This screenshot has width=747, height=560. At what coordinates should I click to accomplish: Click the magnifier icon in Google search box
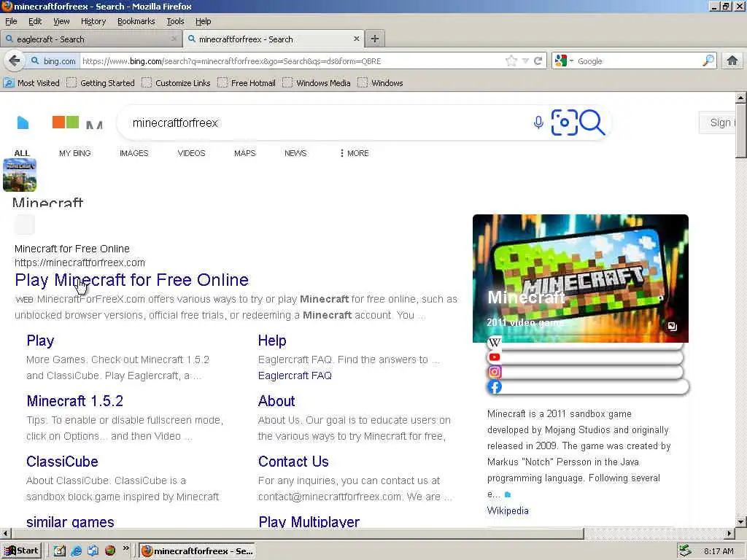pos(708,61)
